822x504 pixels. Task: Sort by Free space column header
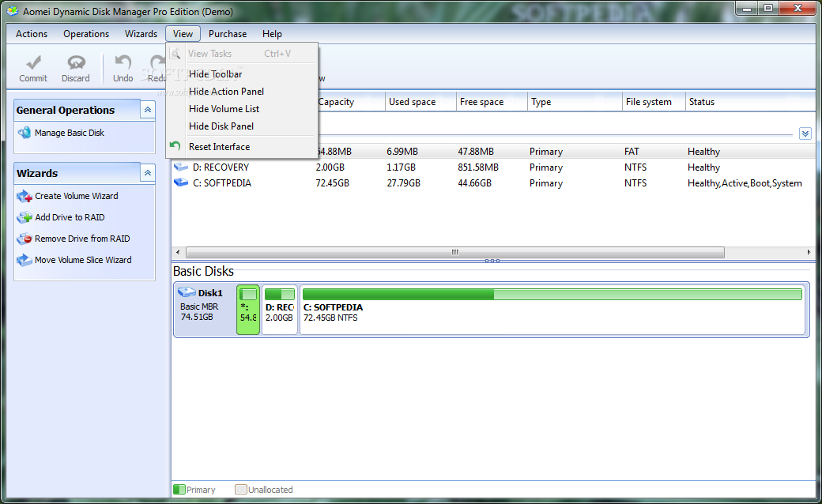point(492,102)
